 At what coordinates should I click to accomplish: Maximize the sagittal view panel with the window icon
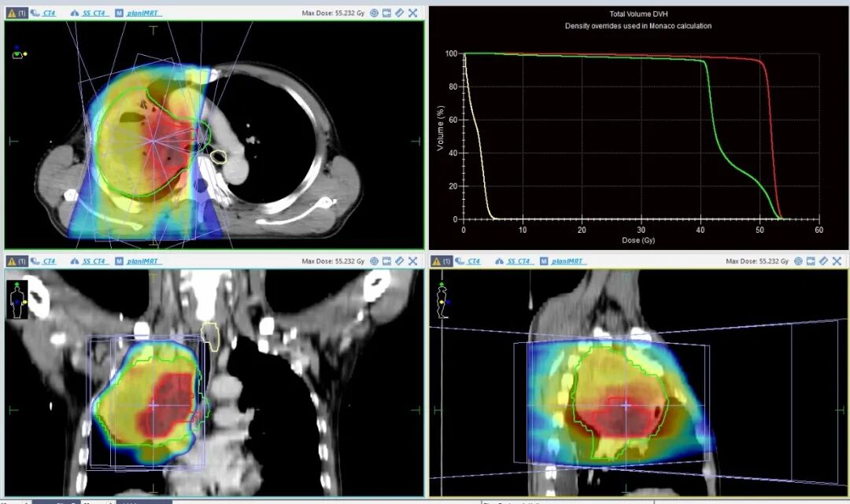pos(811,261)
